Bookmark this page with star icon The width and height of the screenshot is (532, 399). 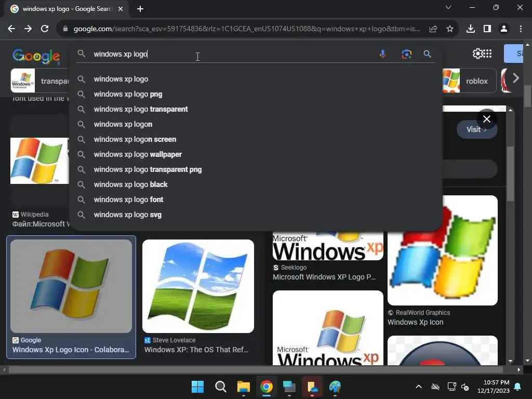click(450, 29)
